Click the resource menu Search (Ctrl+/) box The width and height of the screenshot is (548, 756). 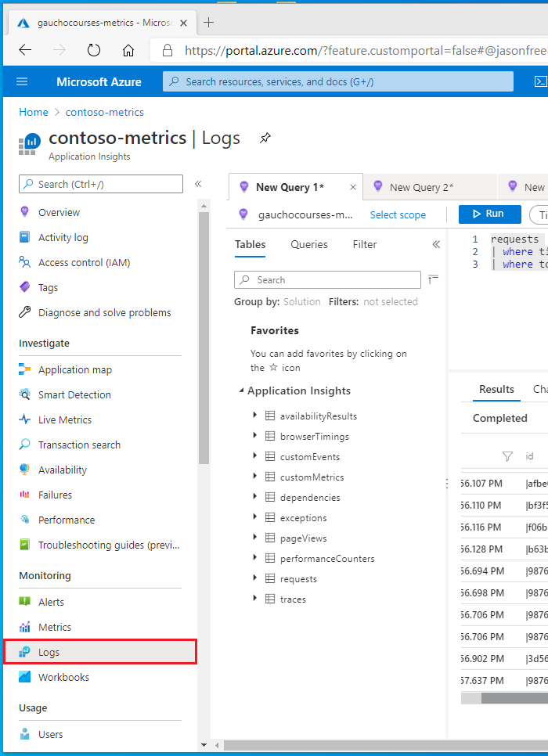(101, 184)
